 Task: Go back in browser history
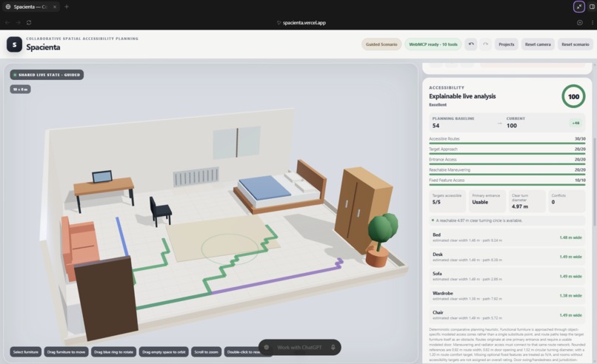coord(7,23)
